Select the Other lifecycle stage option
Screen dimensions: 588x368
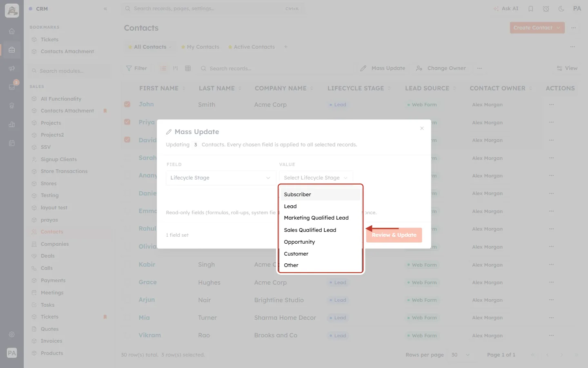pyautogui.click(x=321, y=265)
